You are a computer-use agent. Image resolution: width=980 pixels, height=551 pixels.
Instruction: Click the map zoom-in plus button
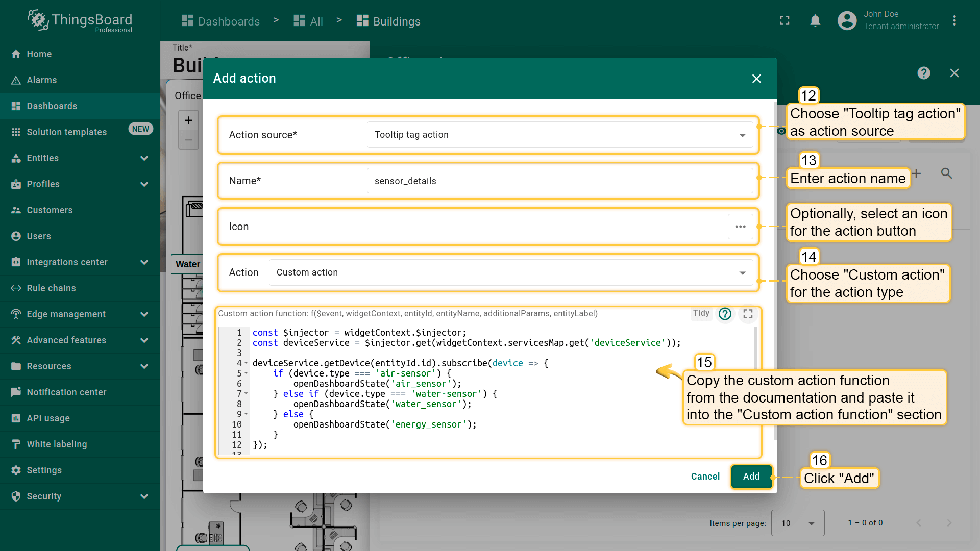(188, 120)
